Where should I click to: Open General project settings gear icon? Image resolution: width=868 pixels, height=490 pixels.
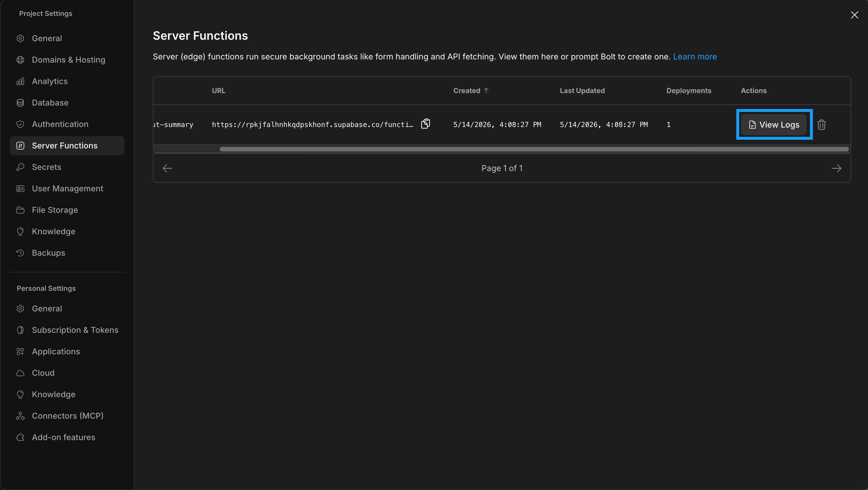click(x=20, y=38)
